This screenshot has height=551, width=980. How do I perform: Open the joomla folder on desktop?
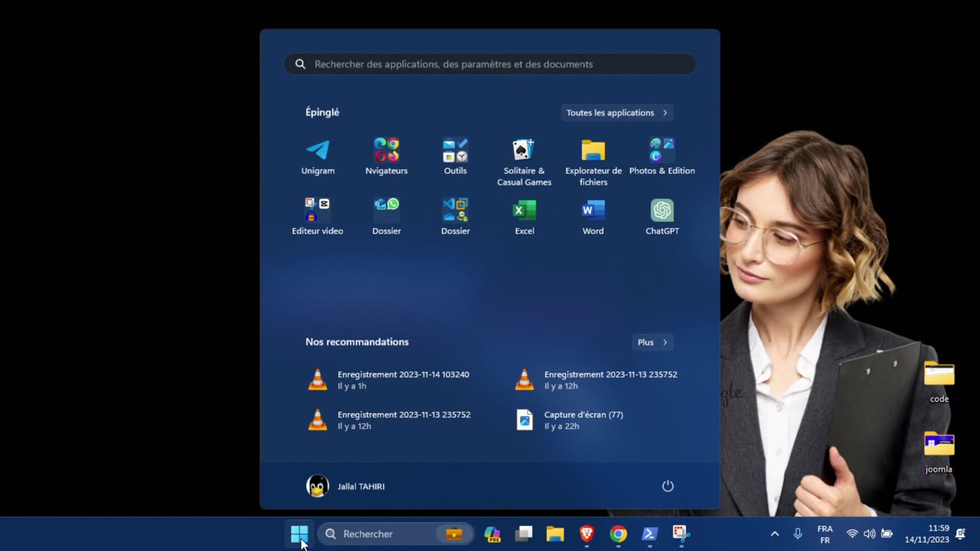coord(939,452)
